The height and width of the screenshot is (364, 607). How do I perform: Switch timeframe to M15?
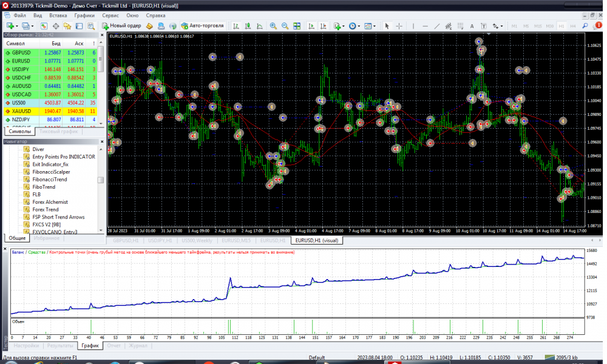(538, 26)
